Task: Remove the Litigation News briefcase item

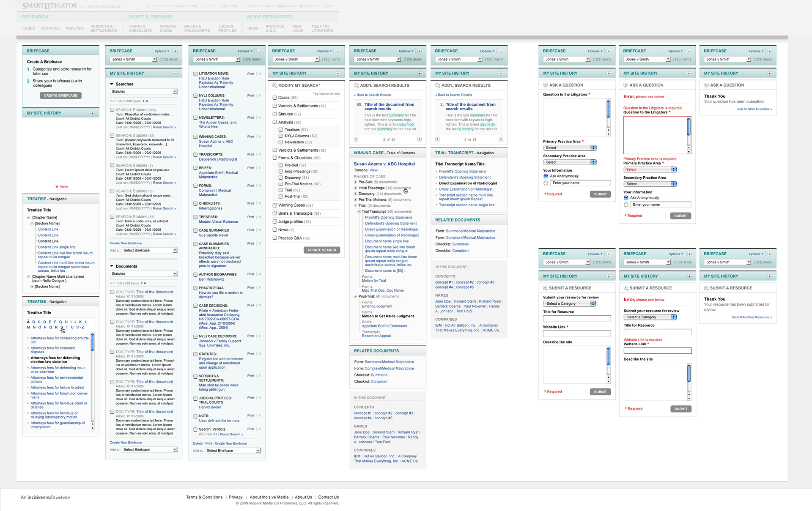Action: (x=260, y=74)
